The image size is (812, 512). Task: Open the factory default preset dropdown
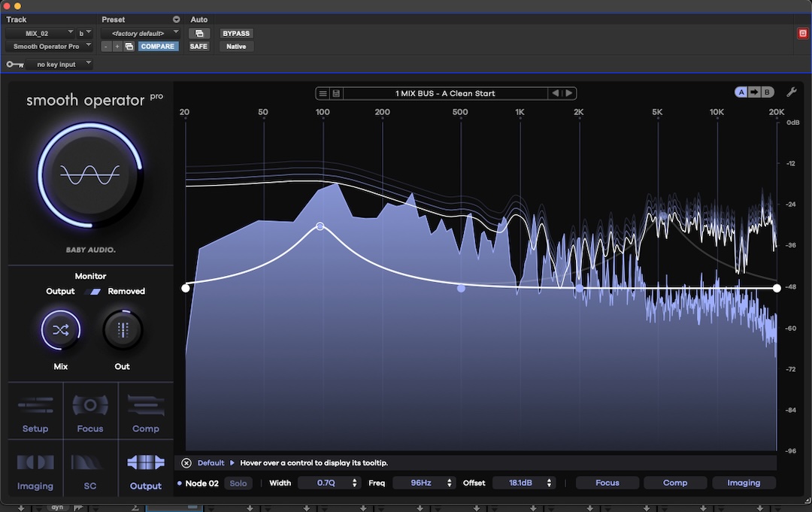coord(140,34)
